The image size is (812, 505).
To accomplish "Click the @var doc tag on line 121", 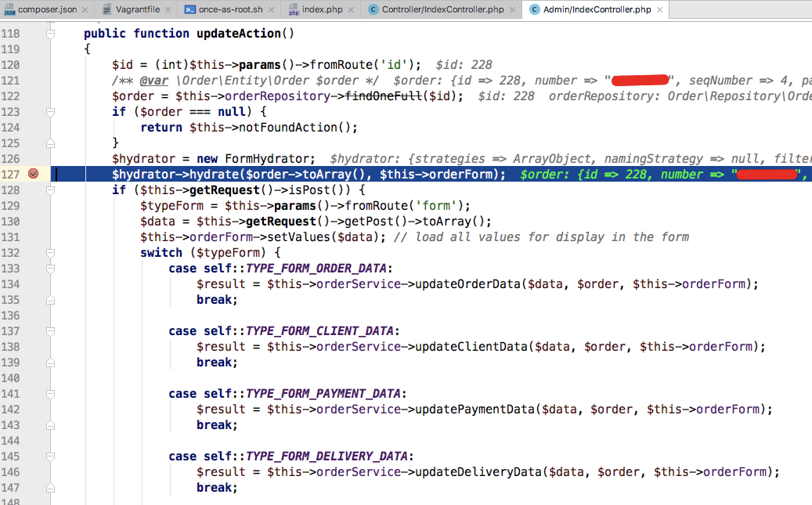I will pyautogui.click(x=153, y=81).
